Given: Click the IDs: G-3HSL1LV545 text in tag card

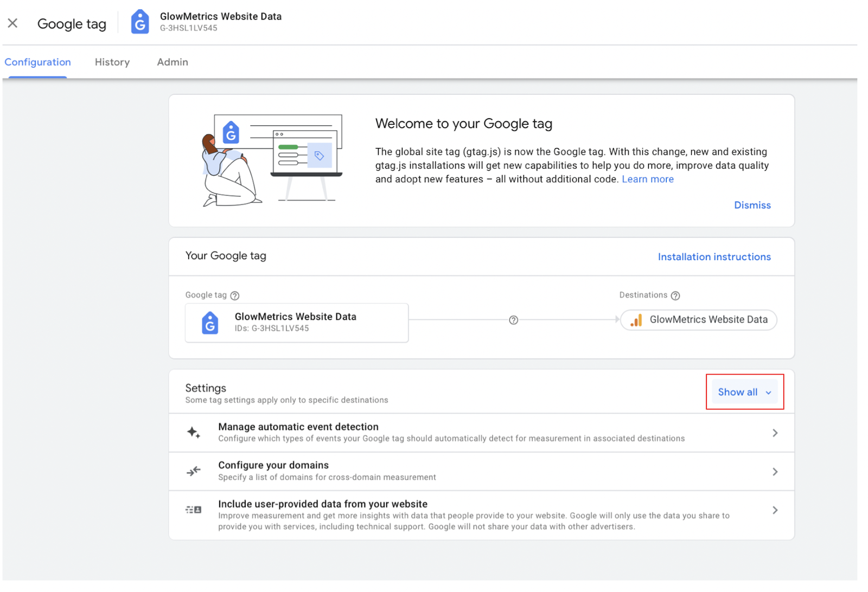Looking at the screenshot, I should (272, 329).
